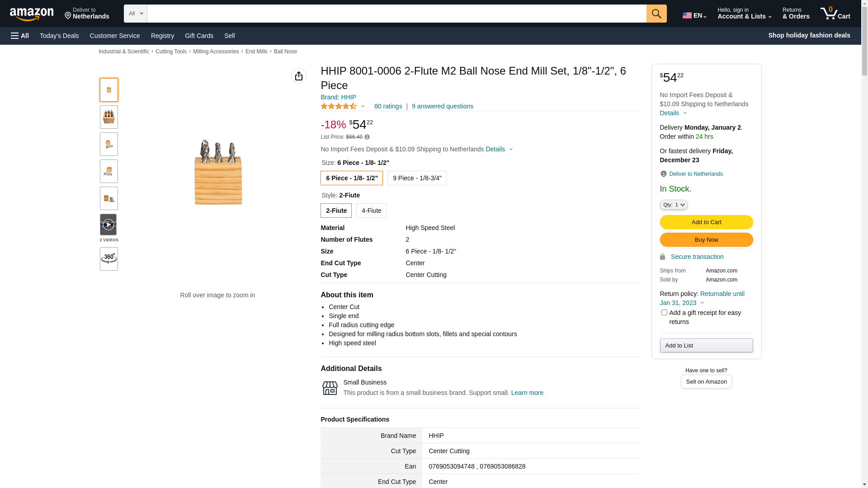The height and width of the screenshot is (488, 868).
Task: Go to Gift Cards menu item
Action: (x=199, y=36)
